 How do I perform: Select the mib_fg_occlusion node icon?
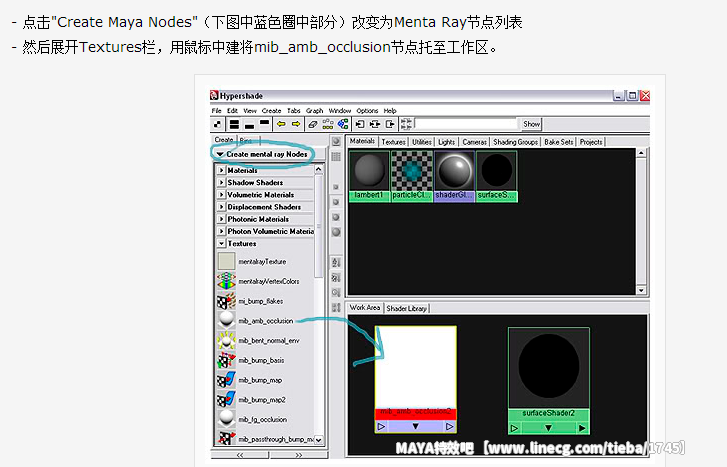pyautogui.click(x=226, y=419)
